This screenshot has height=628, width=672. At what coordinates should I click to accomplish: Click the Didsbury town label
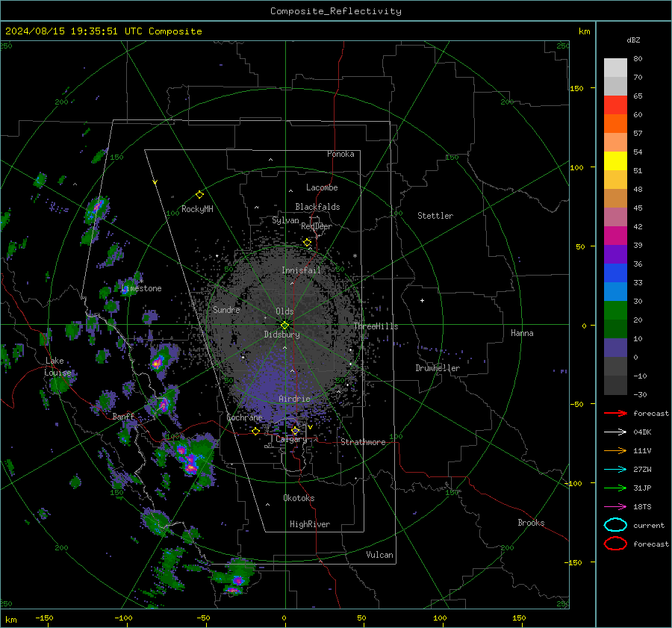point(281,335)
